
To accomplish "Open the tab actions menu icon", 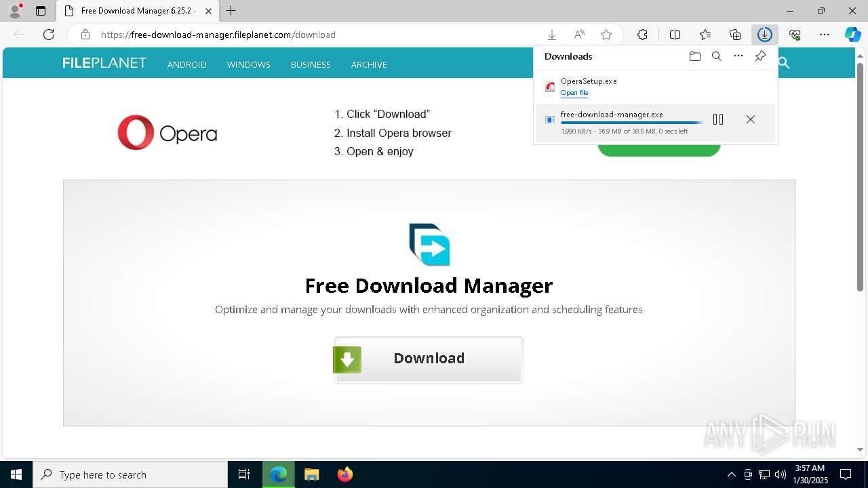I will (41, 11).
